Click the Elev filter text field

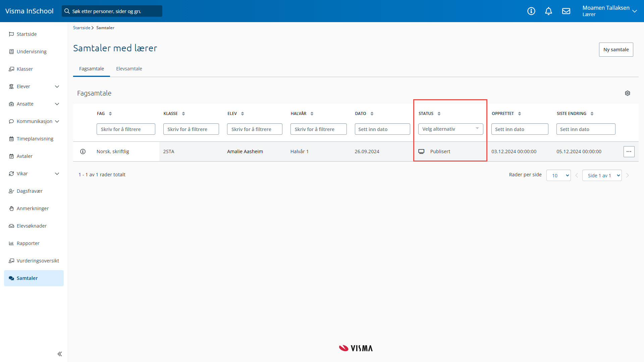pos(255,129)
